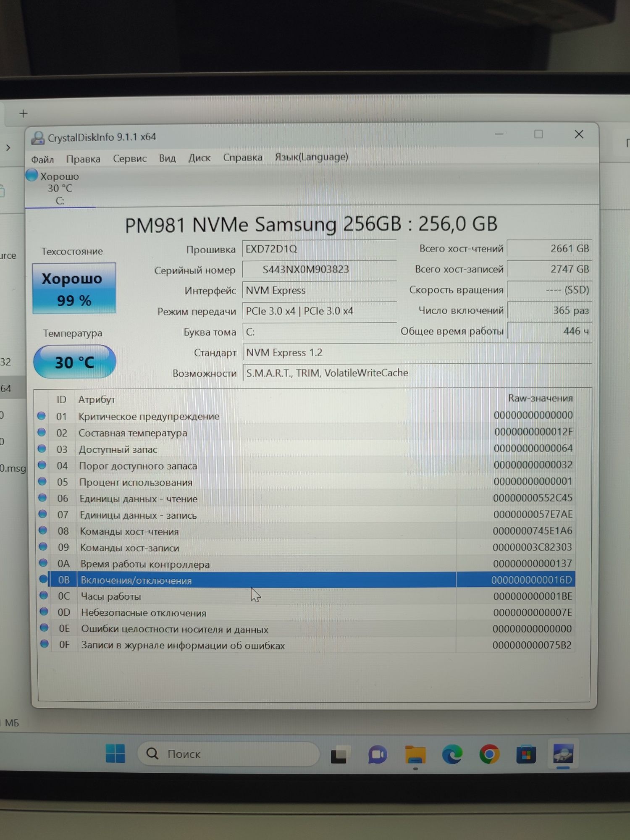This screenshot has height=840, width=630.
Task: Click the status dot for Доступный запас row
Action: tap(42, 449)
